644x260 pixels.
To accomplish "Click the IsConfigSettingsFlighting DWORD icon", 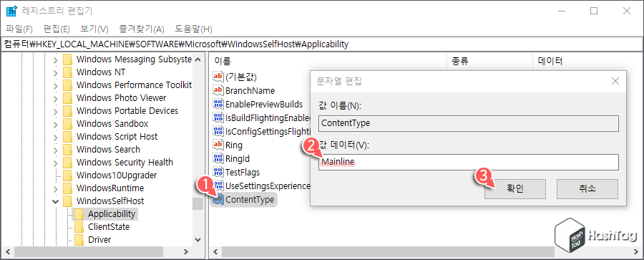I will 218,131.
